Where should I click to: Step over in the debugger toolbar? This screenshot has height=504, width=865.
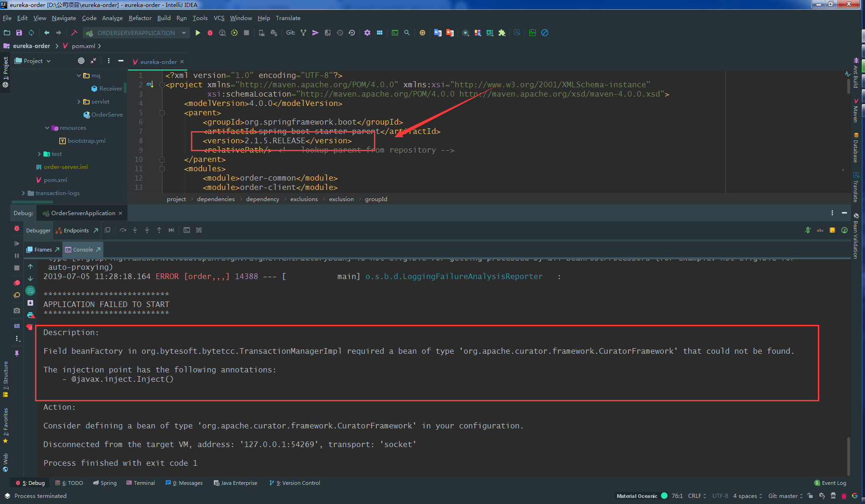123,230
